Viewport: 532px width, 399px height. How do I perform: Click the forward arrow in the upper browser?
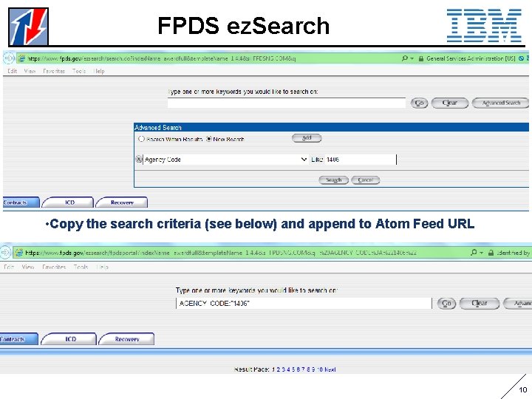click(x=8, y=58)
